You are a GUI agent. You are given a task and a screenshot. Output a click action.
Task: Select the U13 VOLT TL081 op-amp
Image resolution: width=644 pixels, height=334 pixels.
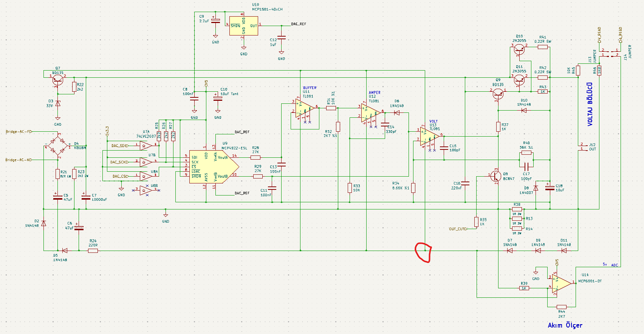[x=430, y=136]
